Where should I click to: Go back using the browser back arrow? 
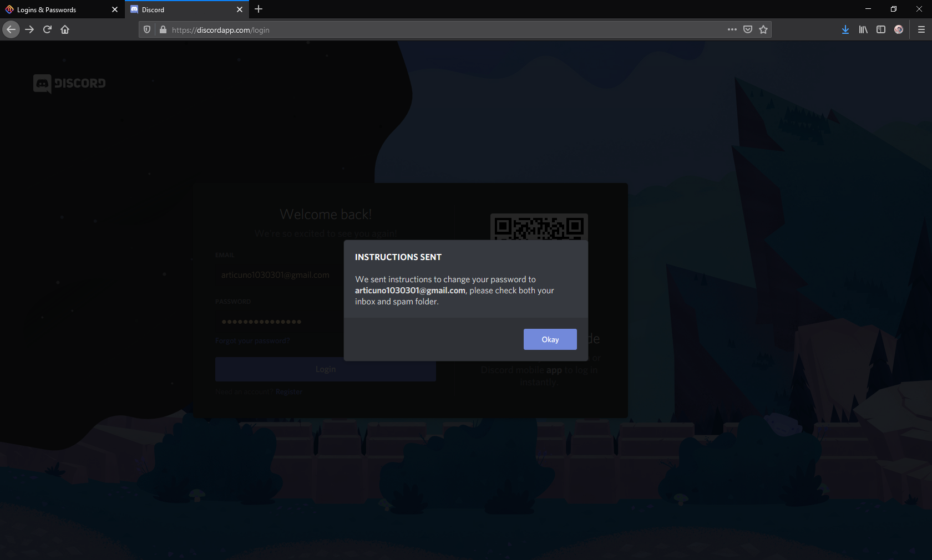click(11, 29)
